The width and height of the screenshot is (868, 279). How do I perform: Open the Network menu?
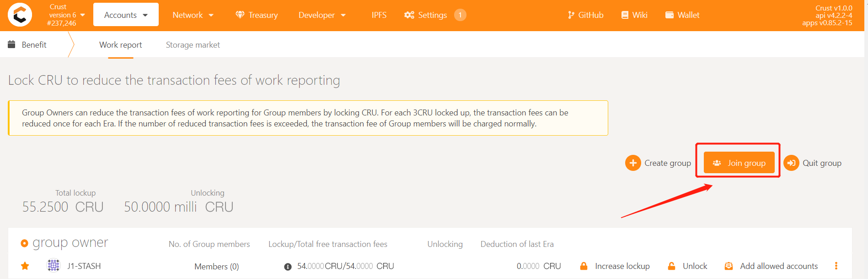(x=193, y=15)
